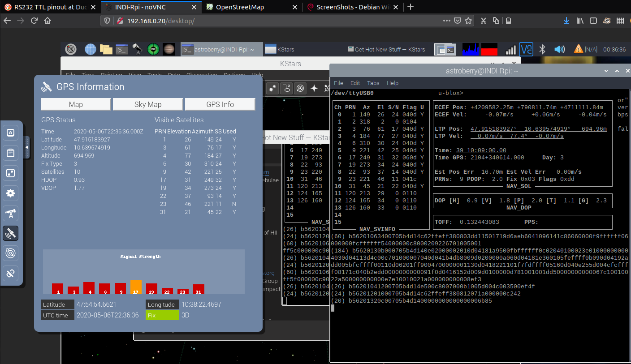
Task: Click Firefox copy toolbar icon
Action: 496,21
